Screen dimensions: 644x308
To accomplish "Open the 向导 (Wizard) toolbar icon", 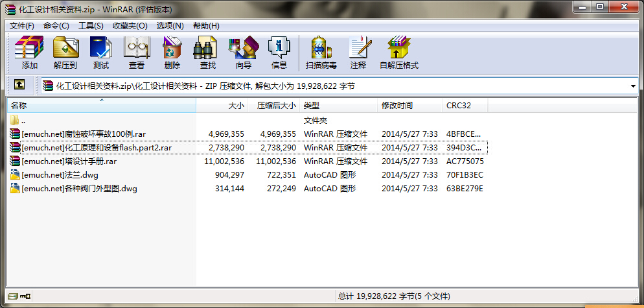I will 244,48.
